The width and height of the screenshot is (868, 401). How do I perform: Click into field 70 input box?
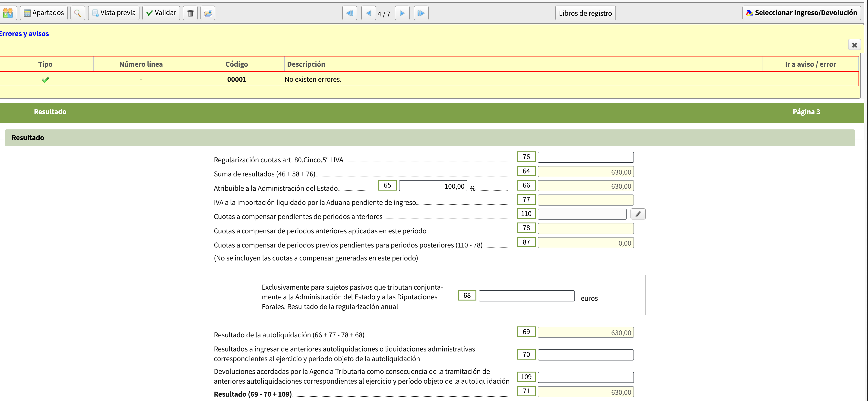[x=586, y=355]
